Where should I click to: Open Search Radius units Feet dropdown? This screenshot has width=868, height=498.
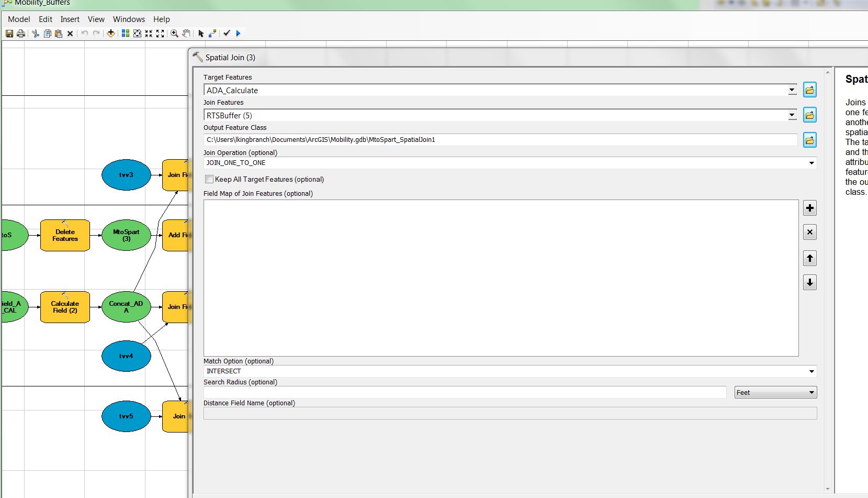(775, 392)
